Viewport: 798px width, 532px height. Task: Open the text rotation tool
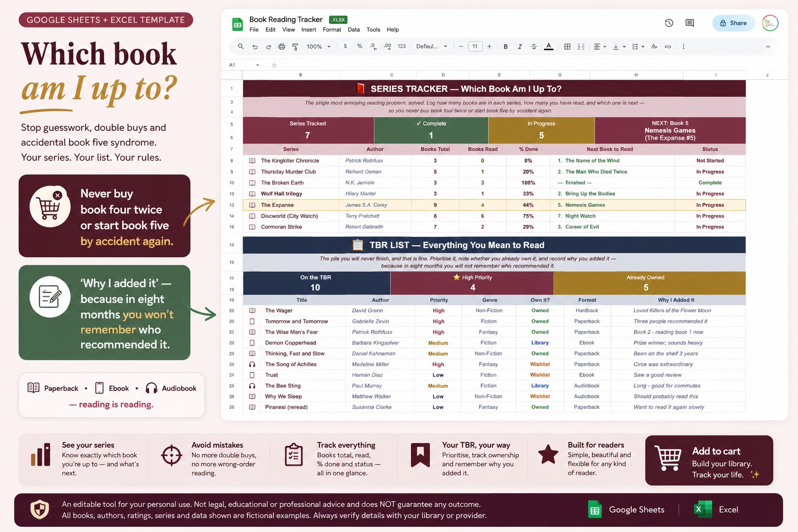pyautogui.click(x=654, y=47)
